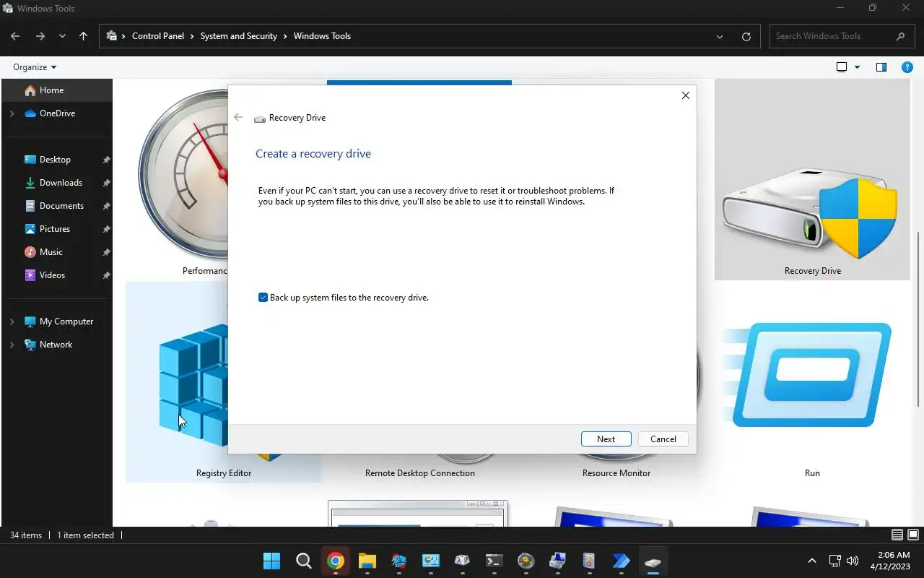The height and width of the screenshot is (578, 924).
Task: Select Home in navigation pane
Action: (57, 90)
